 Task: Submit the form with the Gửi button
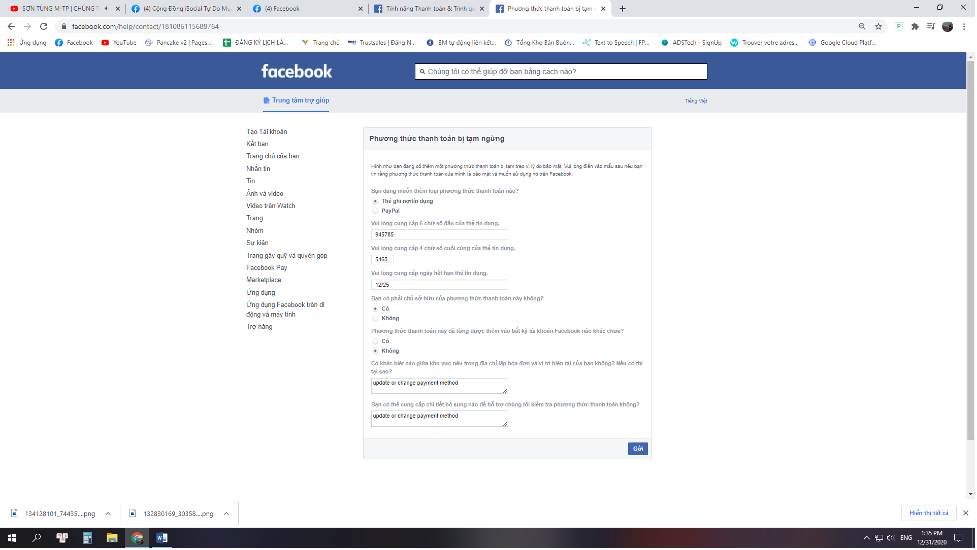click(x=637, y=448)
